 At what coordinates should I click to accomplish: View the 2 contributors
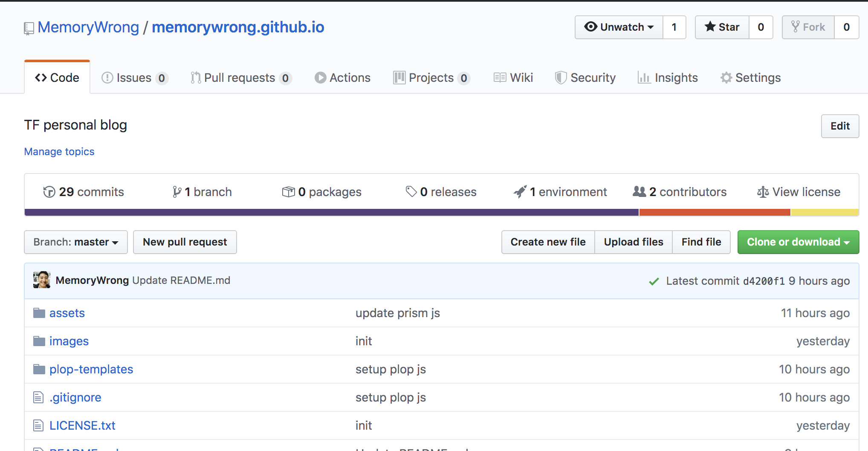(680, 192)
